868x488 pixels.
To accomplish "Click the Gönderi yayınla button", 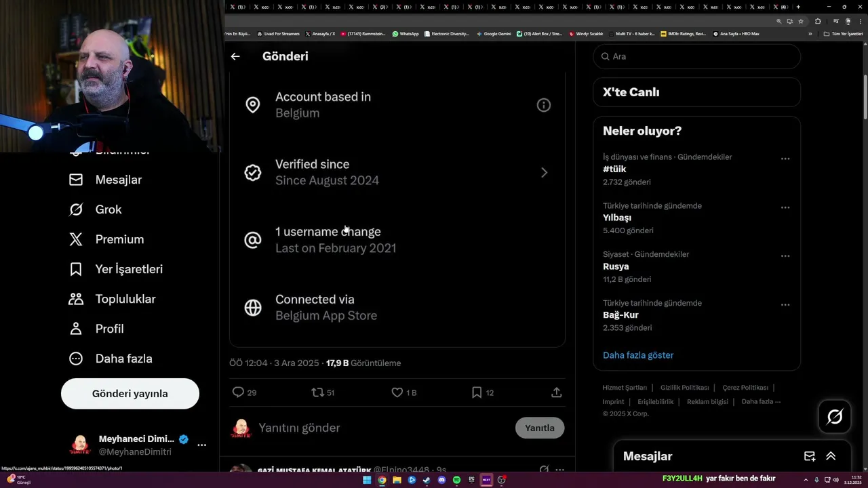I will pos(130,394).
